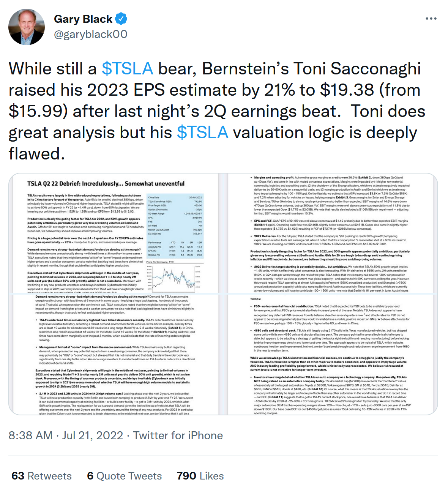Open the @garyblack00 handle link
The image size is (448, 489).
click(x=91, y=34)
